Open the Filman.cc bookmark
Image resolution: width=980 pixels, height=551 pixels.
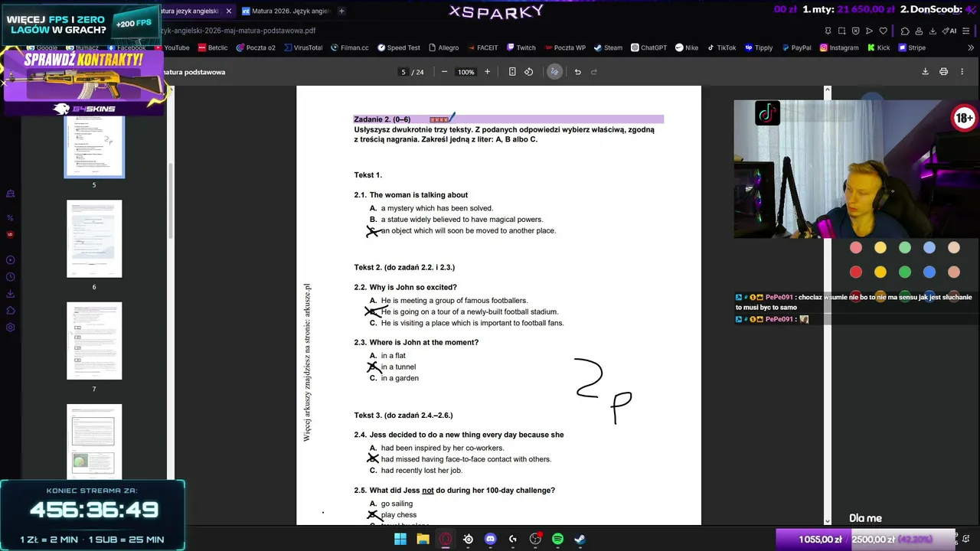(350, 47)
